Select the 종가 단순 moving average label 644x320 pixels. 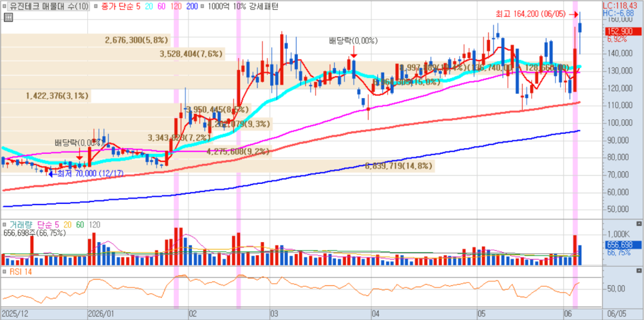tap(117, 6)
